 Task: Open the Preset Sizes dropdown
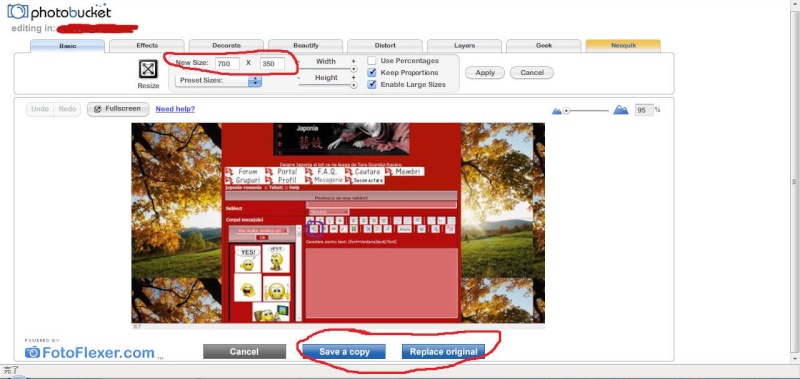218,81
